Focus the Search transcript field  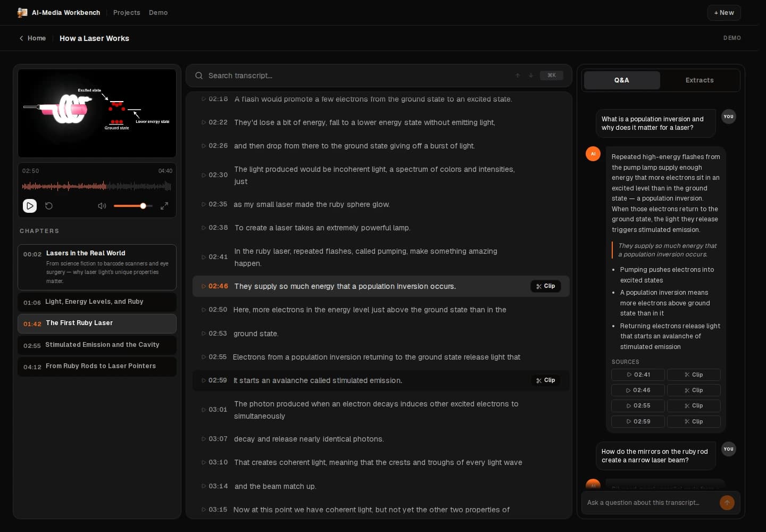click(x=379, y=76)
